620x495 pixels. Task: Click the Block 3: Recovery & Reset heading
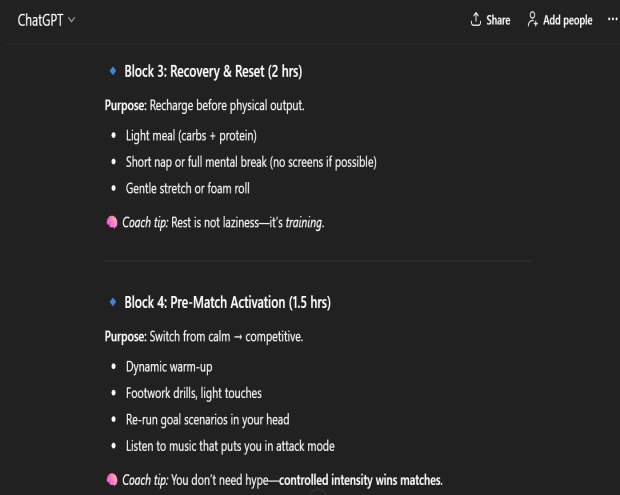(x=212, y=72)
